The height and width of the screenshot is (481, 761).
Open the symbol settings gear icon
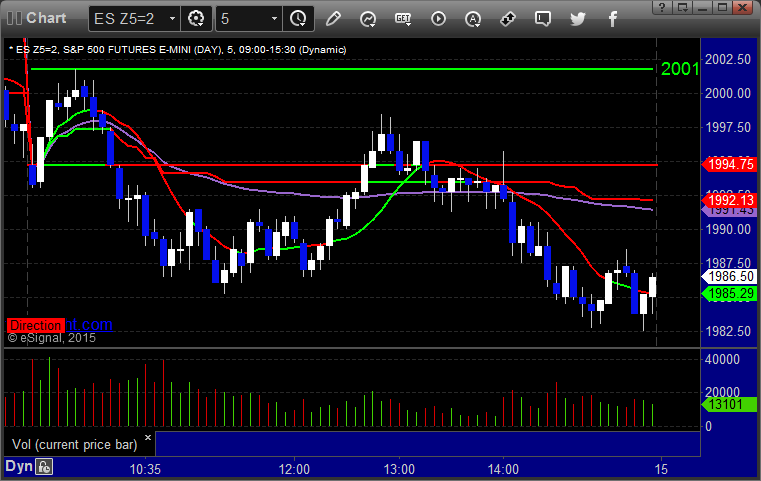click(x=196, y=18)
